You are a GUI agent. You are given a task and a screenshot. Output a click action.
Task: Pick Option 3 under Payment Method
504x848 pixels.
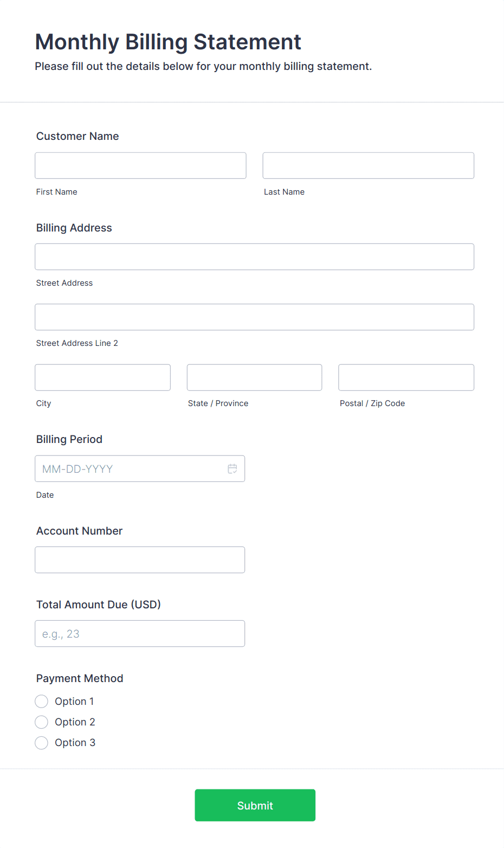coord(42,743)
